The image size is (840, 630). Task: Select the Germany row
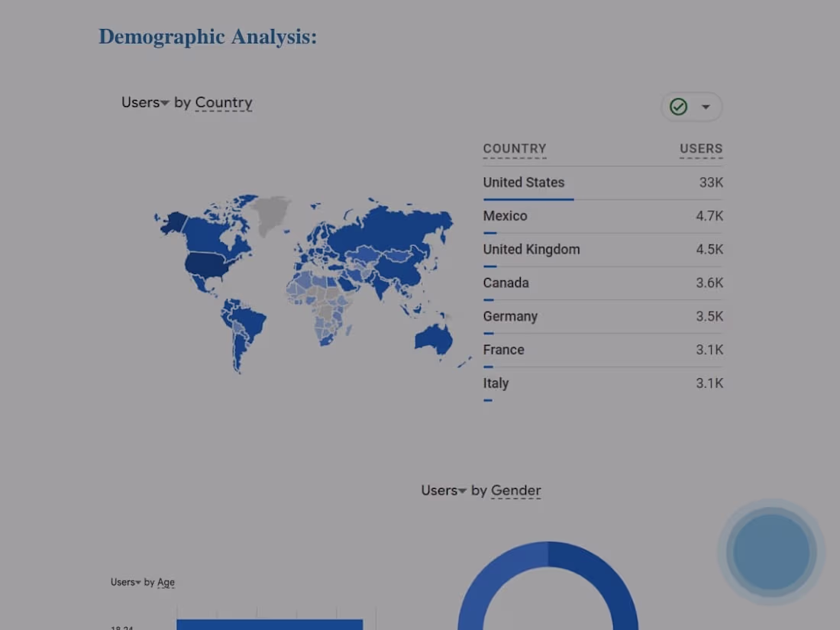[x=603, y=317]
